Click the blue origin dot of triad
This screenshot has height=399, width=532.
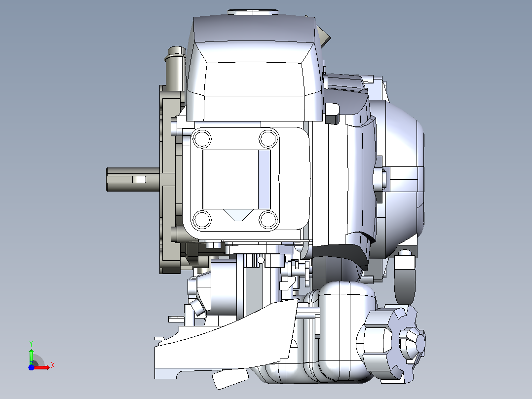pos(31,367)
